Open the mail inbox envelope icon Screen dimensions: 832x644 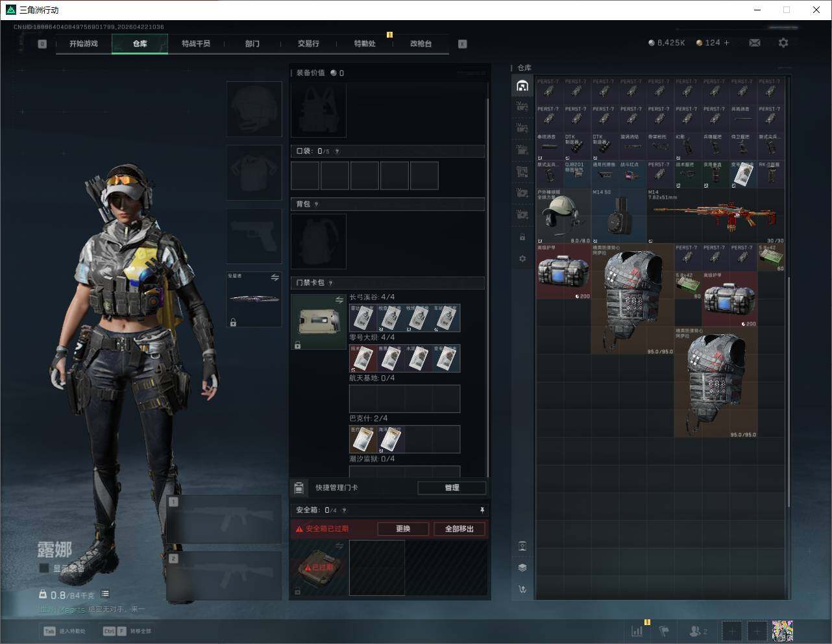(755, 43)
